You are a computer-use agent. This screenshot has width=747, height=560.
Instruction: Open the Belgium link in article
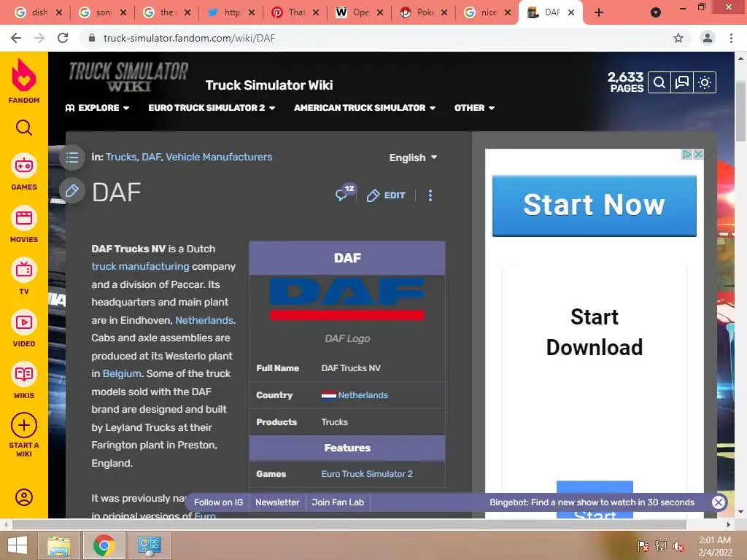coord(122,373)
